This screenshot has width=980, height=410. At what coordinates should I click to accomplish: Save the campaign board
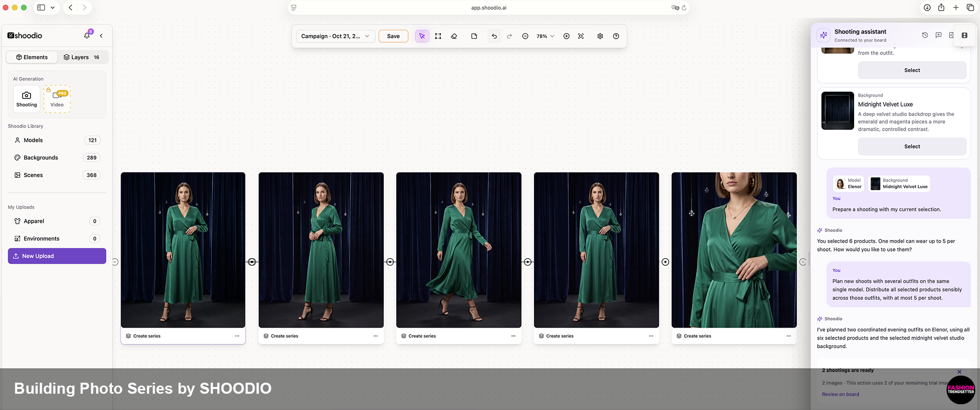point(393,36)
